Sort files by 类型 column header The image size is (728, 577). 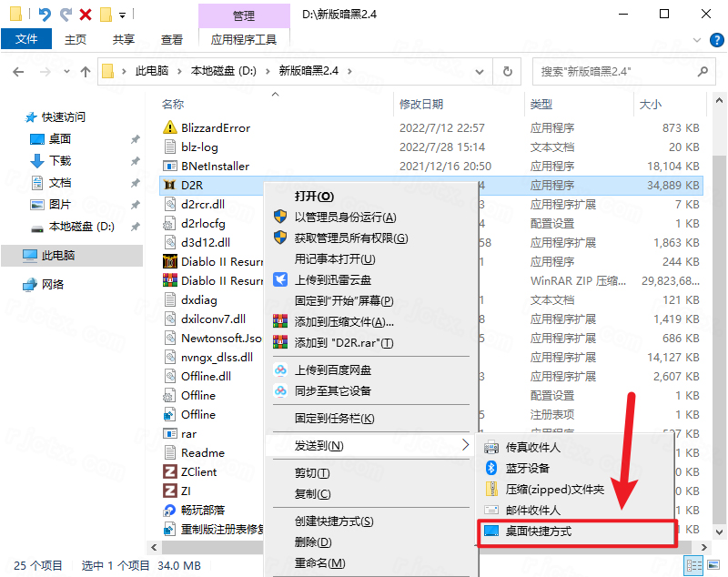pos(541,104)
